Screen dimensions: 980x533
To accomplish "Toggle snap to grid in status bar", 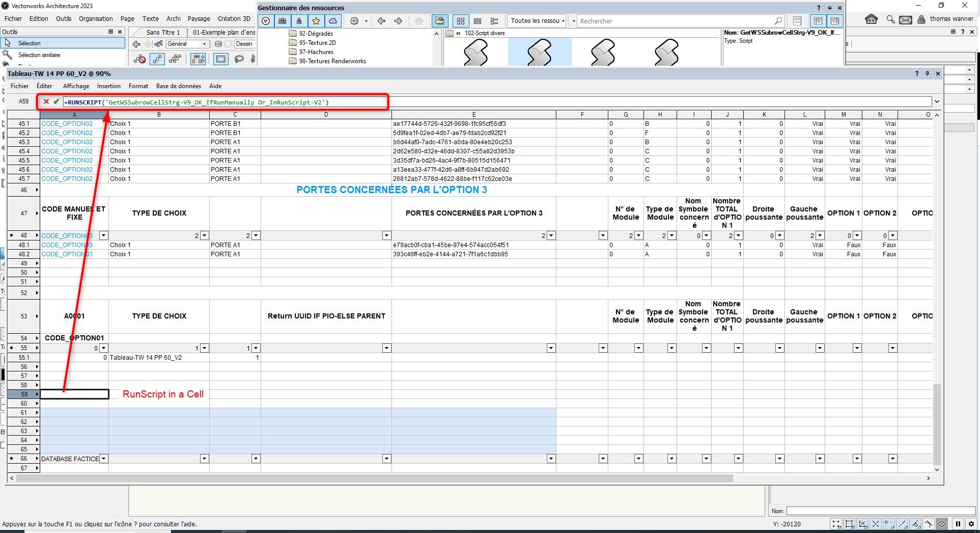I will [836, 524].
